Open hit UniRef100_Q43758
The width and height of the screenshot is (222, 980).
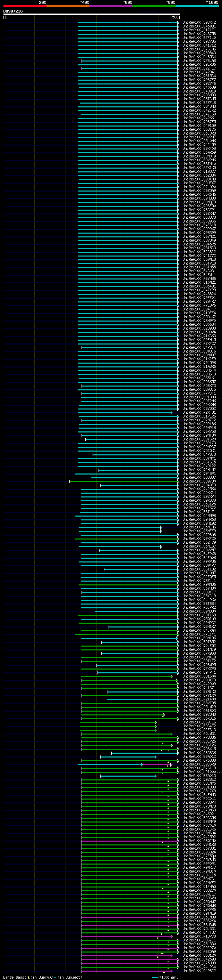(199, 34)
